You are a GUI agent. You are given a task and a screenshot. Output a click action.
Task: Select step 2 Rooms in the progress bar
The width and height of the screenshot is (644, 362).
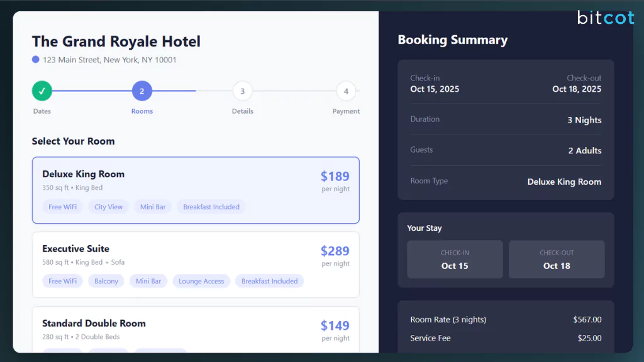click(x=142, y=90)
